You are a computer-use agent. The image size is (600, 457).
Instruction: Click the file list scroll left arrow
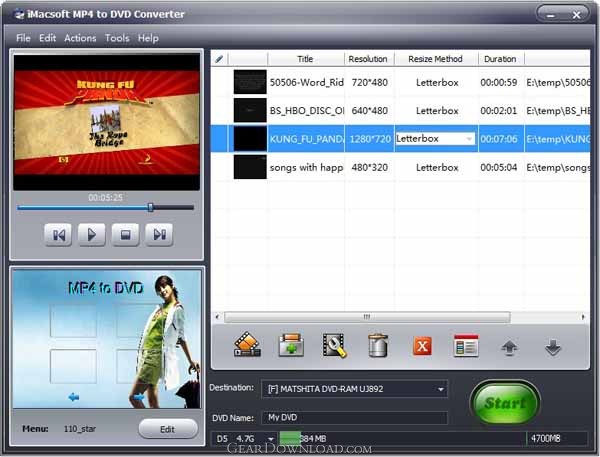pos(217,317)
